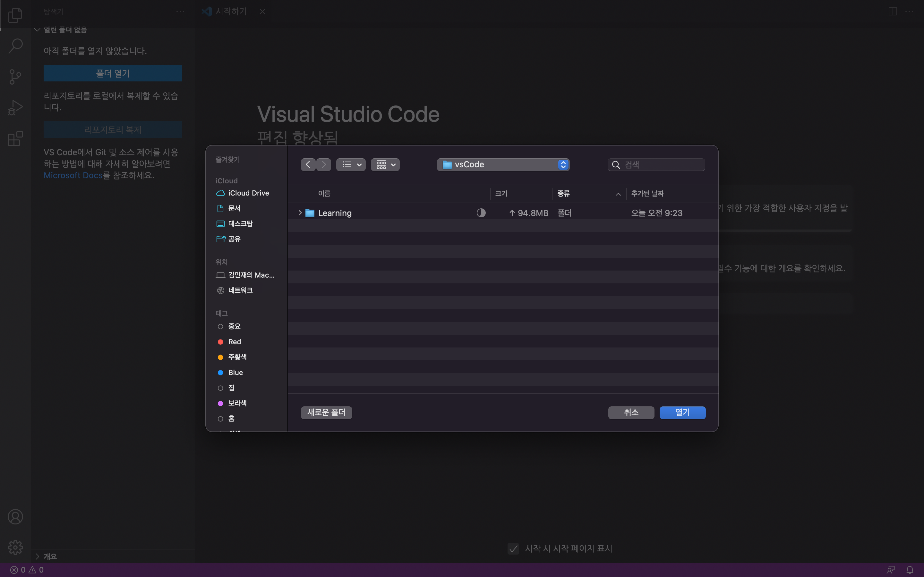Go back with dialog back arrow

point(308,164)
